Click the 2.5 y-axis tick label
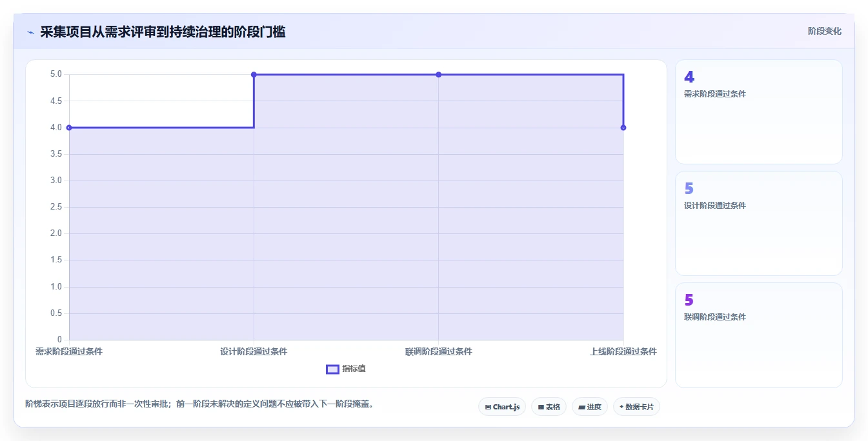The image size is (868, 441). (56, 207)
